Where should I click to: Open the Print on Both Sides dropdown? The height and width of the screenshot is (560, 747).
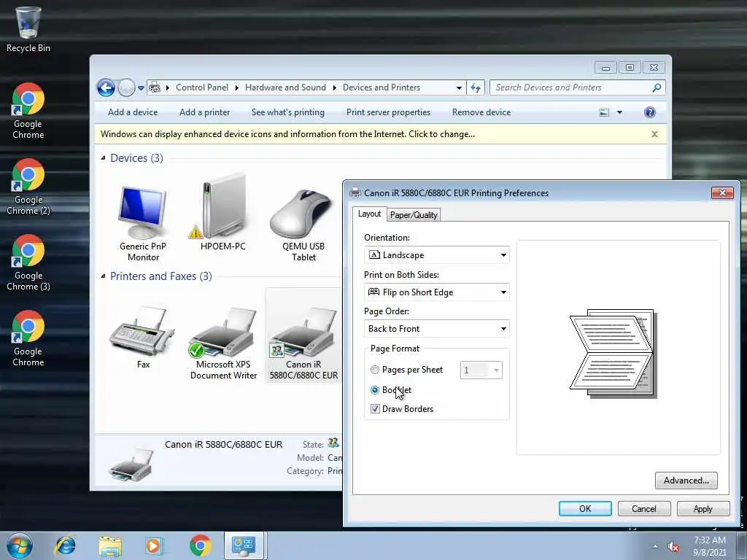(436, 292)
